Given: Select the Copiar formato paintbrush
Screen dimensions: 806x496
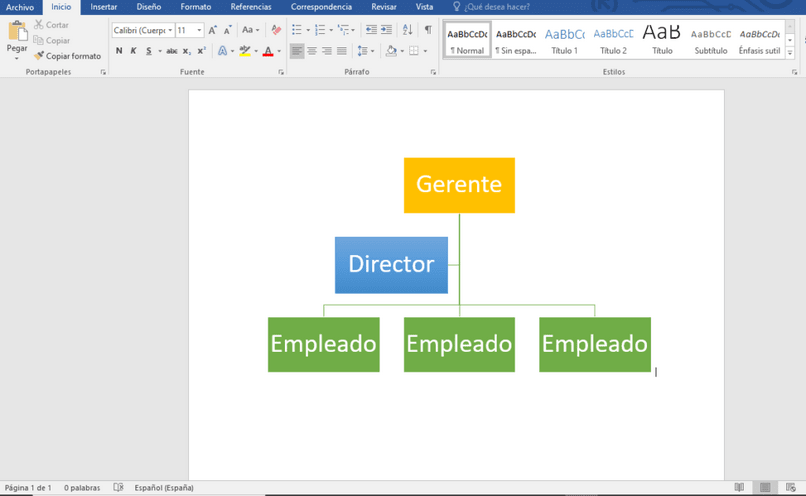Looking at the screenshot, I should 67,56.
